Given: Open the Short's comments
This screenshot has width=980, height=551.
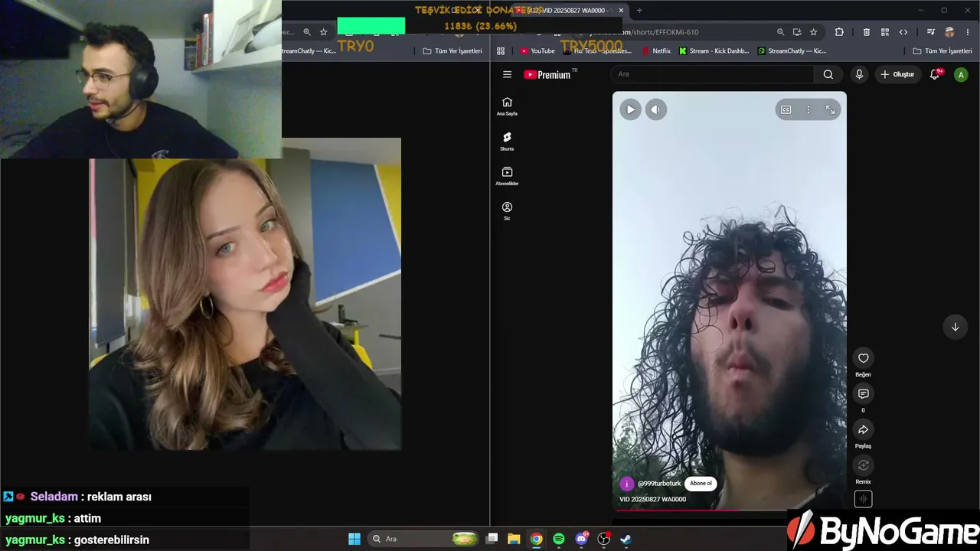Looking at the screenshot, I should coord(863,393).
